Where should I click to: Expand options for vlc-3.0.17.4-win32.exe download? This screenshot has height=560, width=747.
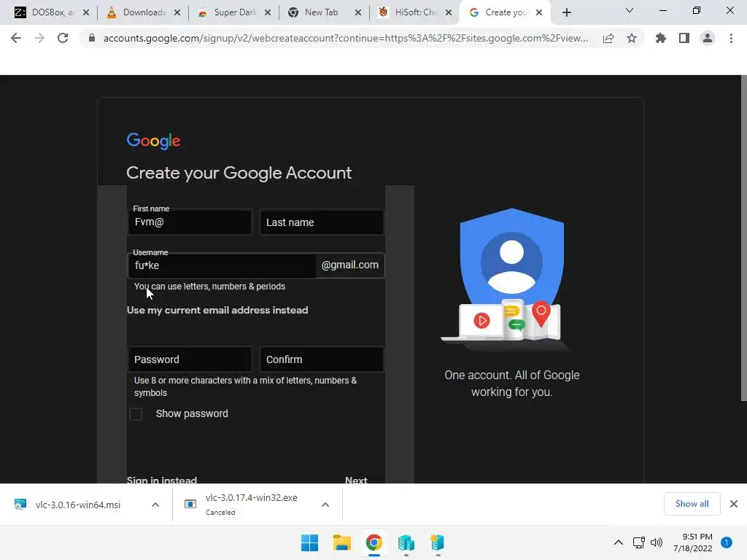(x=325, y=505)
